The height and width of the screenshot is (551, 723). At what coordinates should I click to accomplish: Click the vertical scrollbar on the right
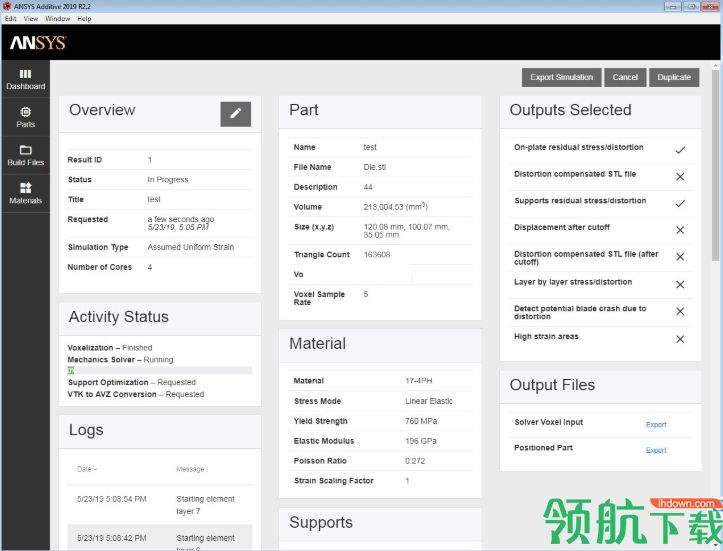point(715,166)
